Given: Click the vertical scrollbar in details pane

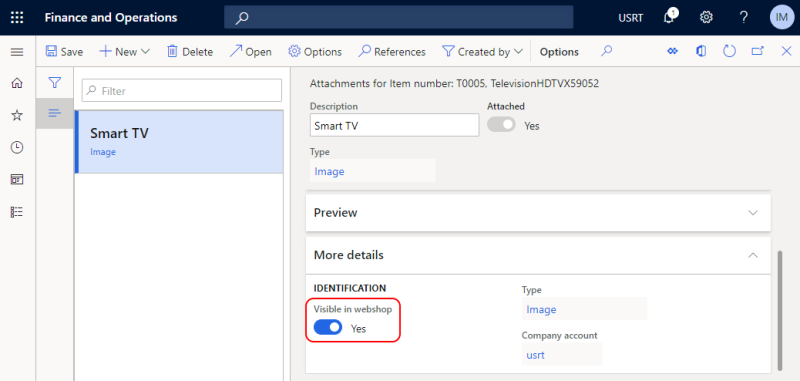Looking at the screenshot, I should (779, 310).
